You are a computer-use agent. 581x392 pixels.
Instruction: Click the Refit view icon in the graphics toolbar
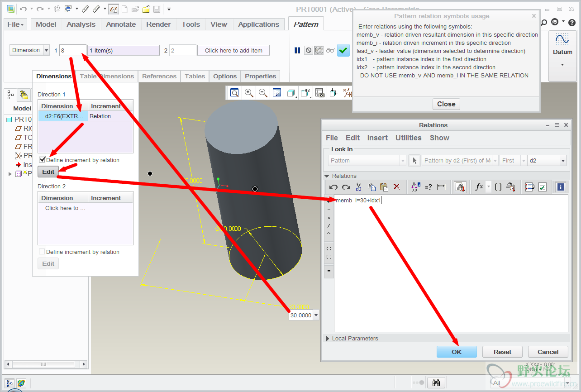(x=234, y=93)
